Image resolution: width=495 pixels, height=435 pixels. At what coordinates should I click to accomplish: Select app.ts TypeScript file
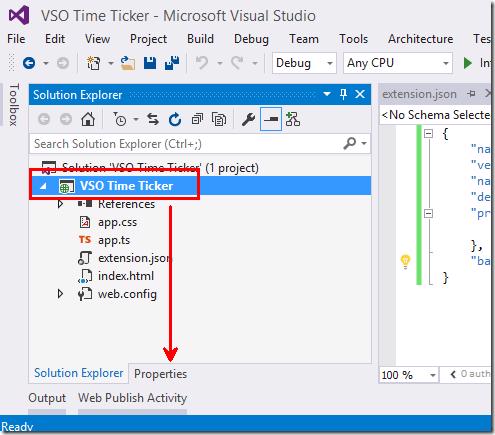(x=114, y=240)
